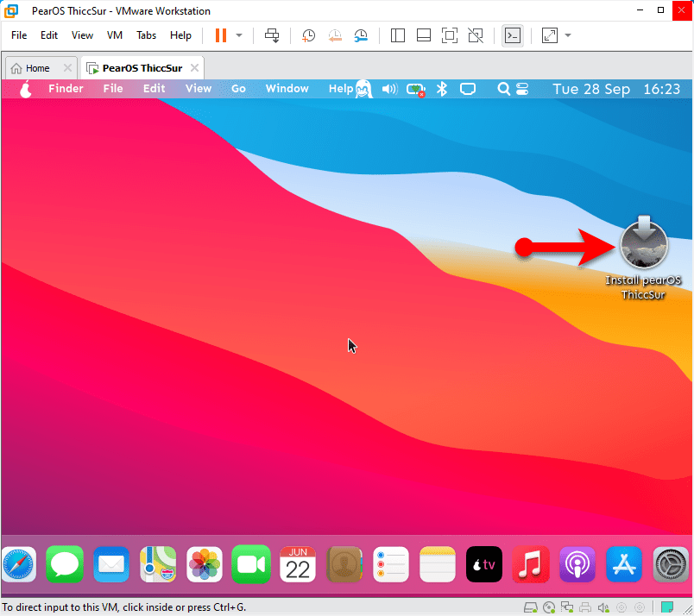694x616 pixels.
Task: Open Mail from the dock
Action: pos(111,564)
